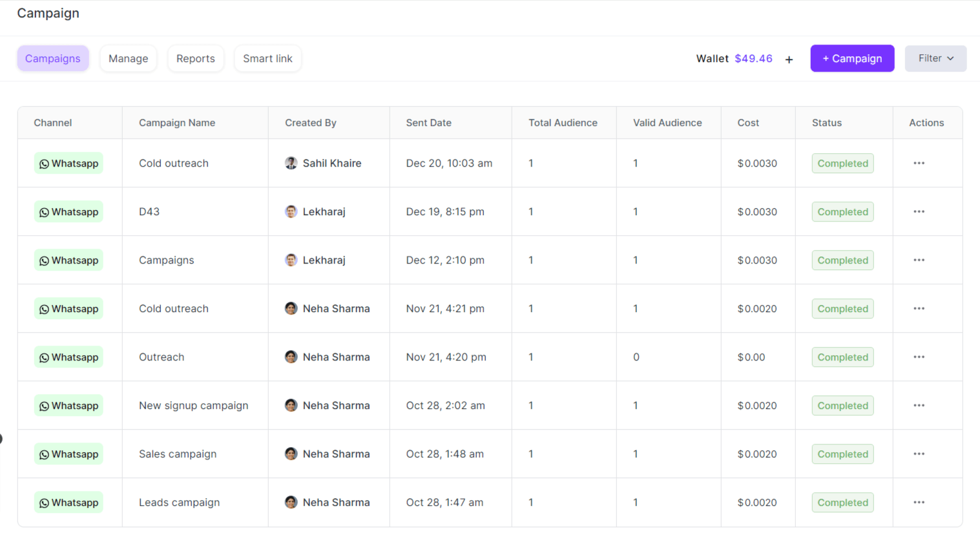Click the plus icon next to the Wallet balance
Viewport: 980px width, 533px height.
point(789,58)
